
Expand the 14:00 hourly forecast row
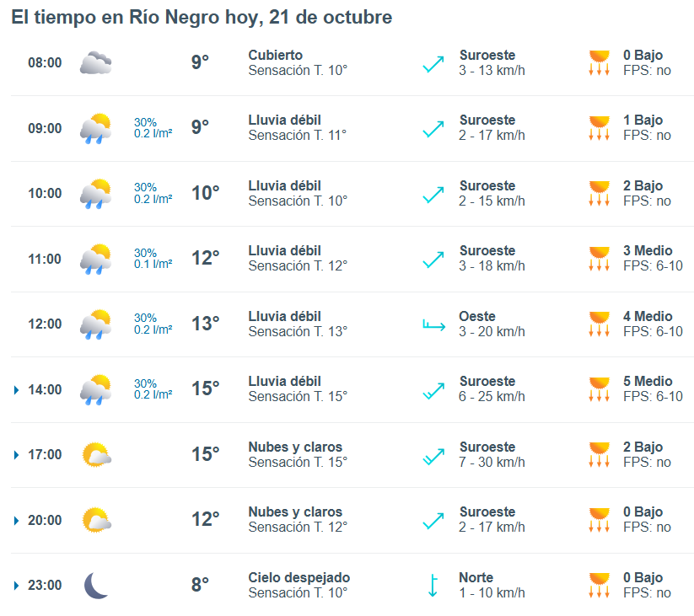pyautogui.click(x=16, y=390)
